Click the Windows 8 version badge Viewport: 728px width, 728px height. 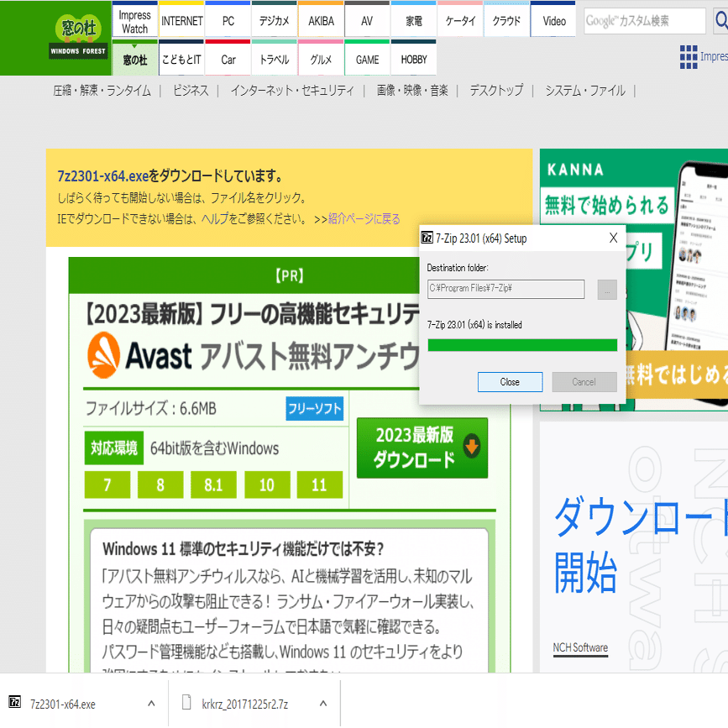(160, 484)
